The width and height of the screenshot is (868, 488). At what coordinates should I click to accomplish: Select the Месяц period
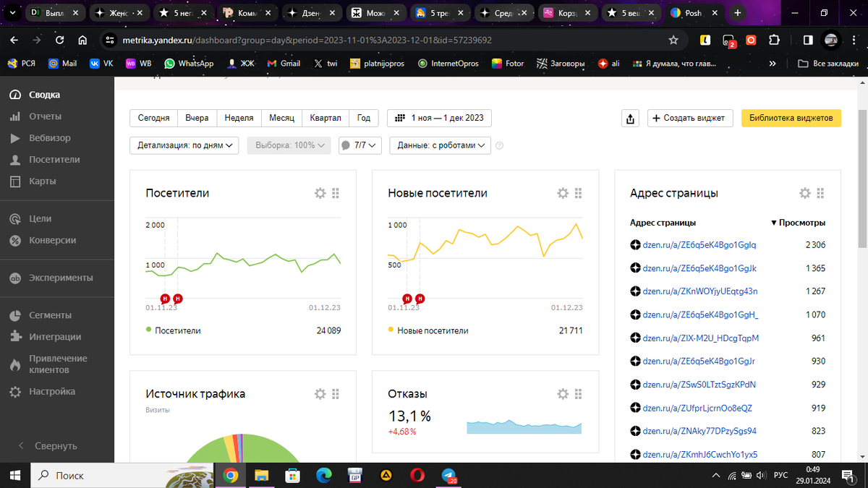point(282,118)
